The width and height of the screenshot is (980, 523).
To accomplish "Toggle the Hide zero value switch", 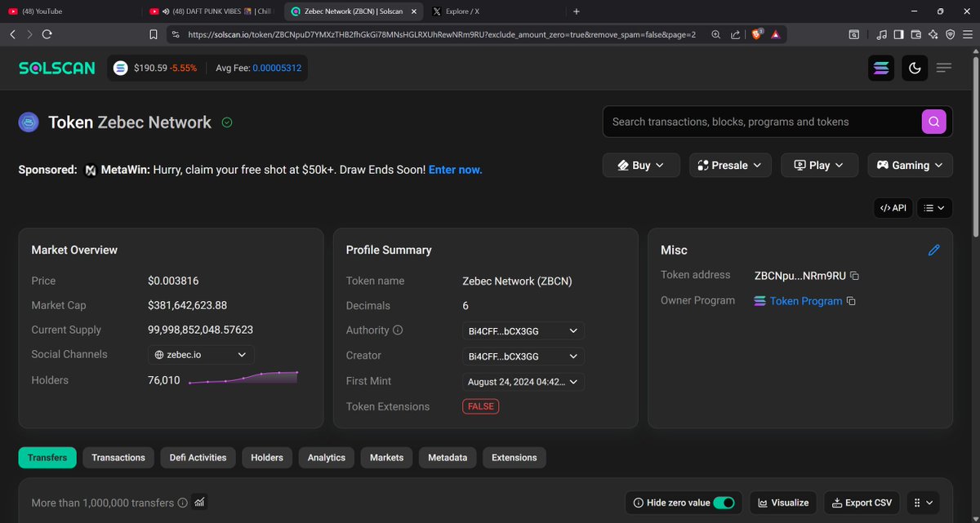I will pyautogui.click(x=724, y=503).
